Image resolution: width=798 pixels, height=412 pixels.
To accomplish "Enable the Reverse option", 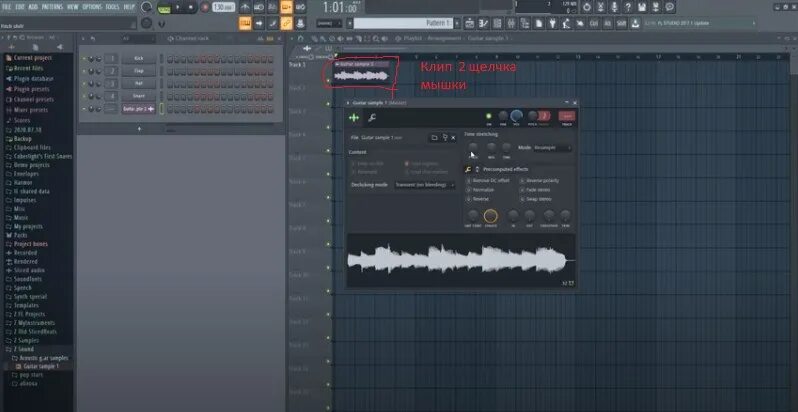I will point(469,199).
